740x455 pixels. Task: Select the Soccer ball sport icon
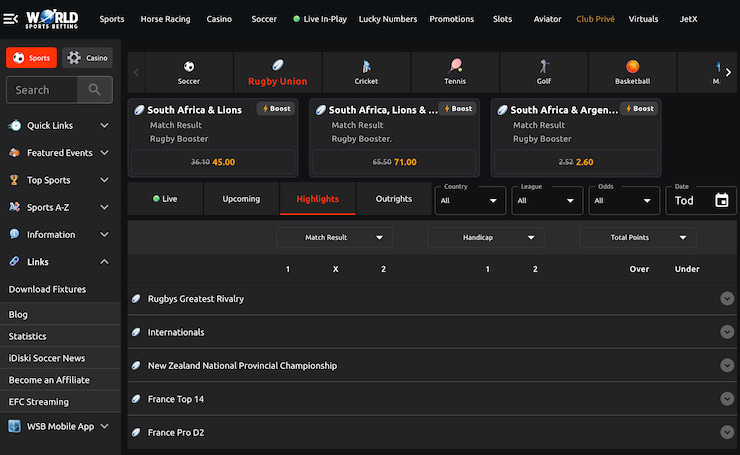point(189,67)
